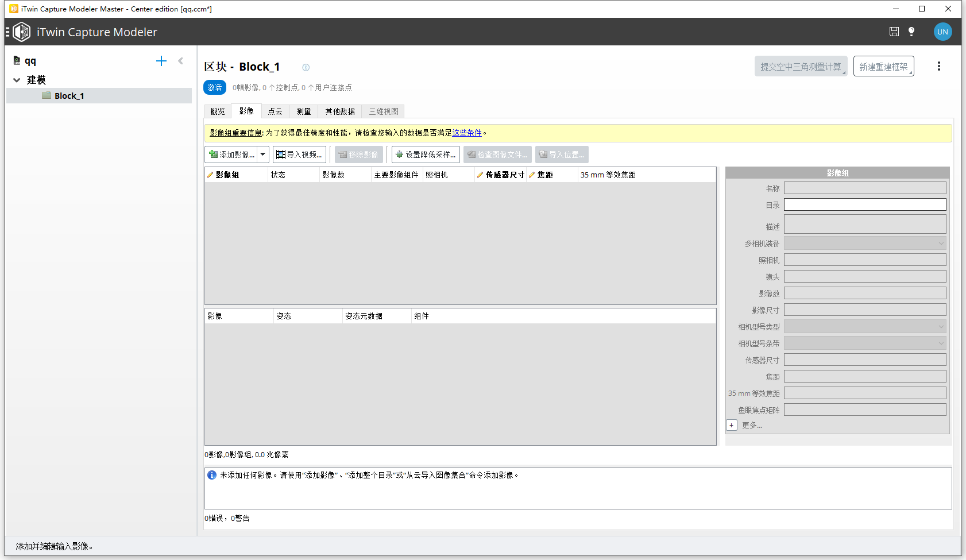Switch to the 概览 tab
The image size is (966, 560).
coord(218,111)
